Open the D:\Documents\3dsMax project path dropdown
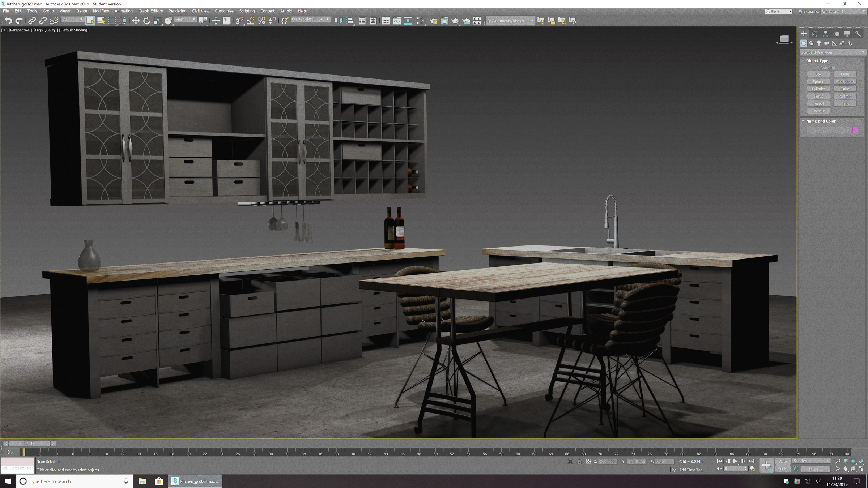The width and height of the screenshot is (868, 488). point(510,21)
